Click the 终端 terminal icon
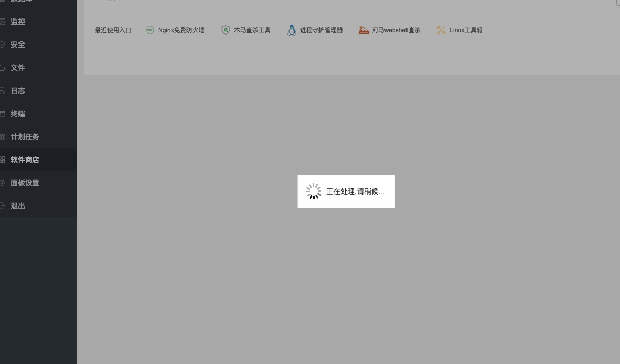This screenshot has width=620, height=364. click(2, 114)
